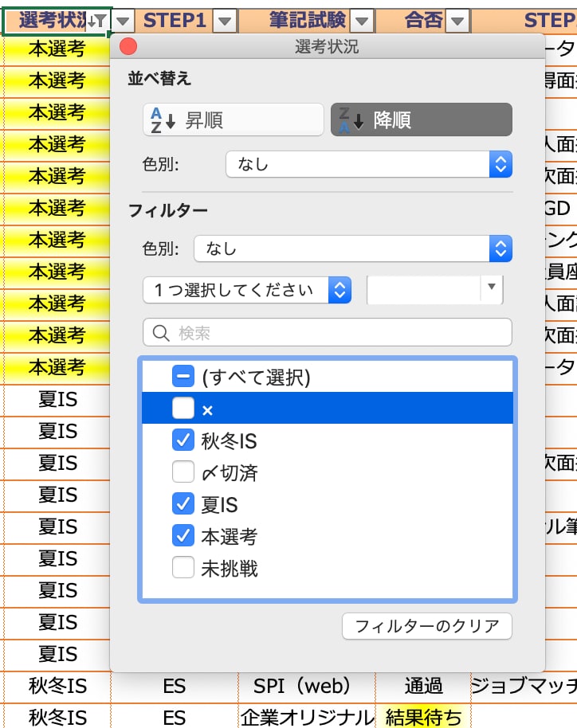The width and height of the screenshot is (577, 728).
Task: Select the SPI（web） cell
Action: coord(307,687)
